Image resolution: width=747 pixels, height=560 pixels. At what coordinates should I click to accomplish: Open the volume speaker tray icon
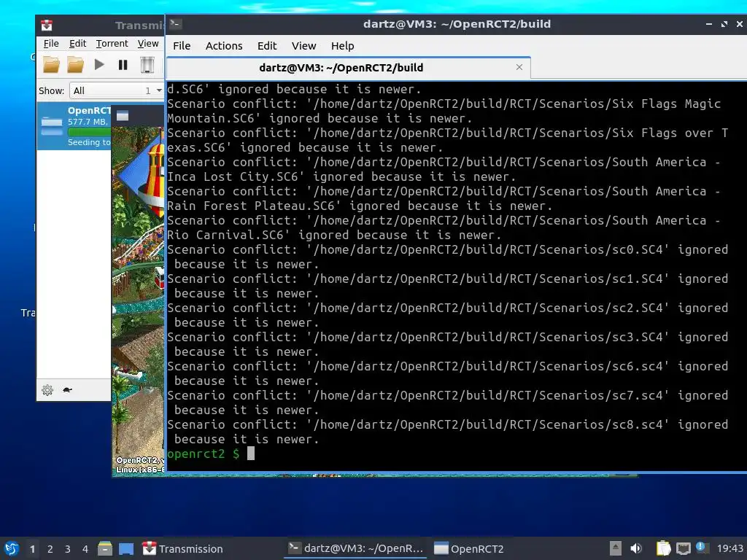636,548
